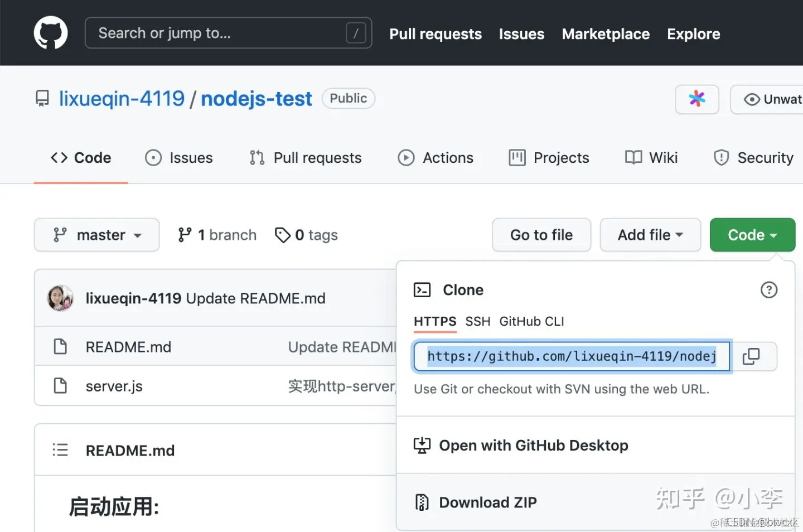The image size is (803, 532).
Task: Collapse the green Code dropdown
Action: click(752, 235)
